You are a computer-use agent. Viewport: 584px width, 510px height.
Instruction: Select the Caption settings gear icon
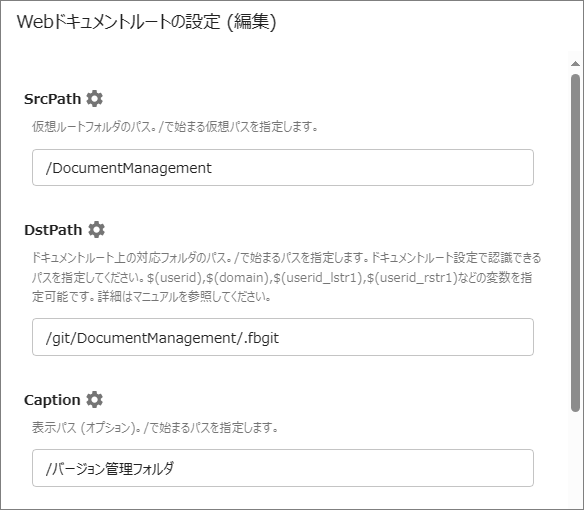click(x=95, y=399)
